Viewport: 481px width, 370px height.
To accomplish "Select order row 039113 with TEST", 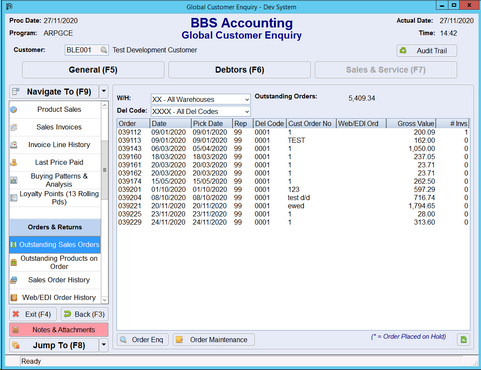I will pyautogui.click(x=293, y=140).
